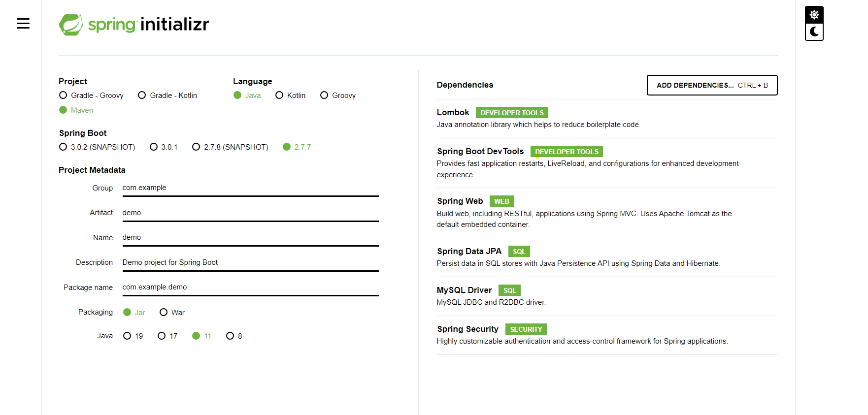Image resolution: width=868 pixels, height=415 pixels.
Task: Click MySQL JDBC and R2DBC driver text
Action: [x=491, y=302]
